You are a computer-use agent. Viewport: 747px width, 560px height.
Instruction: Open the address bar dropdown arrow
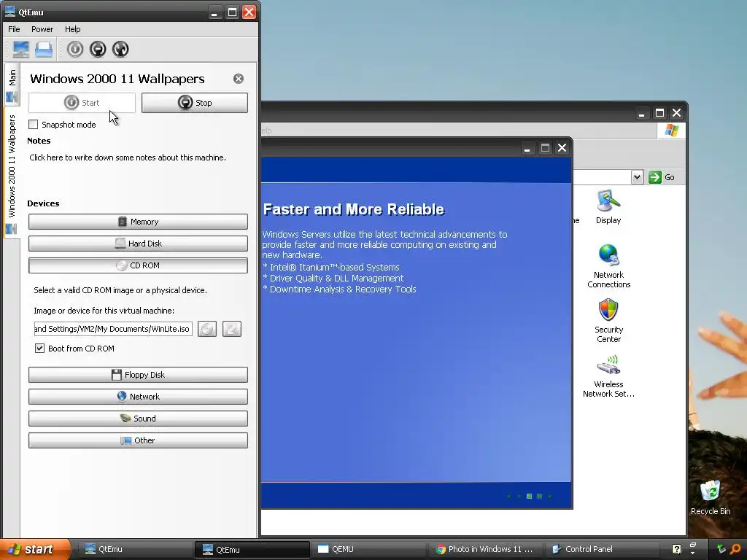point(637,177)
